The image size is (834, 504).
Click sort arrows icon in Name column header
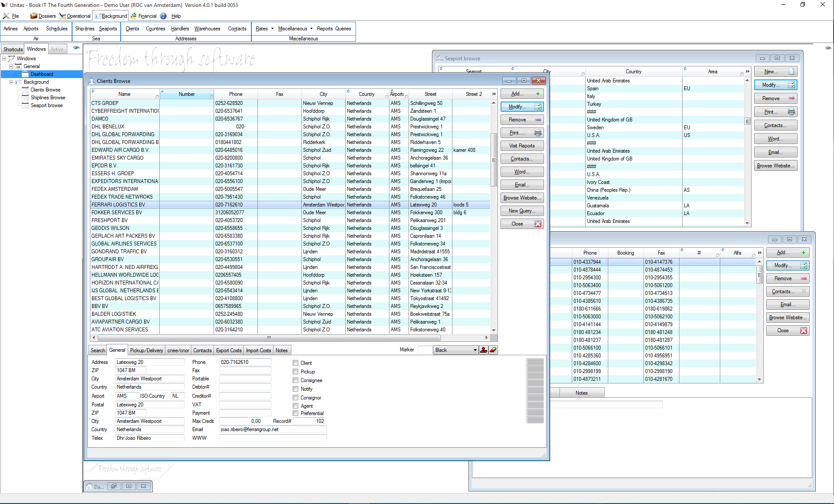click(x=93, y=91)
